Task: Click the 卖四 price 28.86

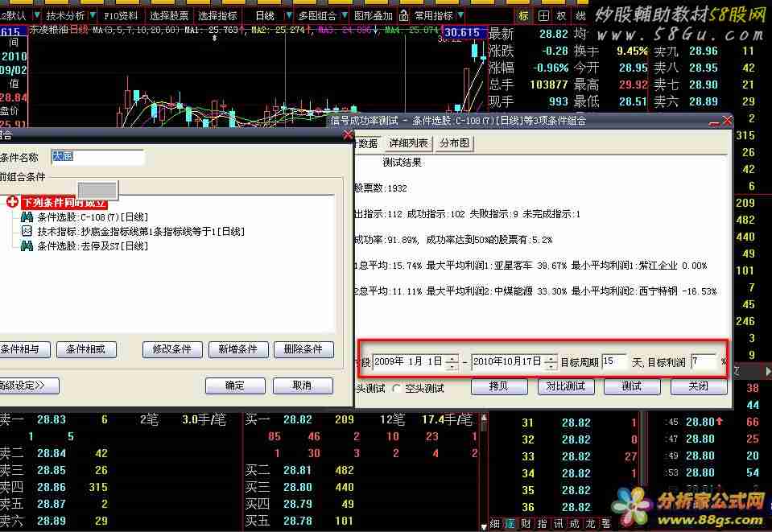Action: [52, 487]
